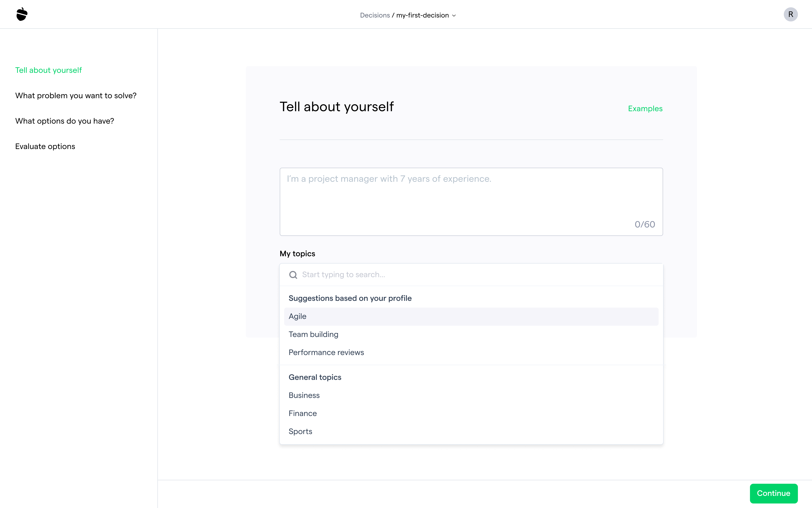Click the topics search field

click(471, 275)
